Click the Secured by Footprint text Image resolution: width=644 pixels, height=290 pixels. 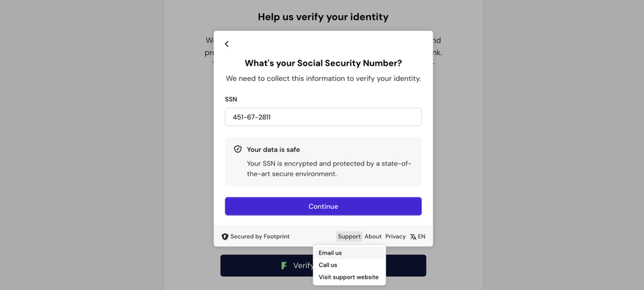pyautogui.click(x=260, y=236)
